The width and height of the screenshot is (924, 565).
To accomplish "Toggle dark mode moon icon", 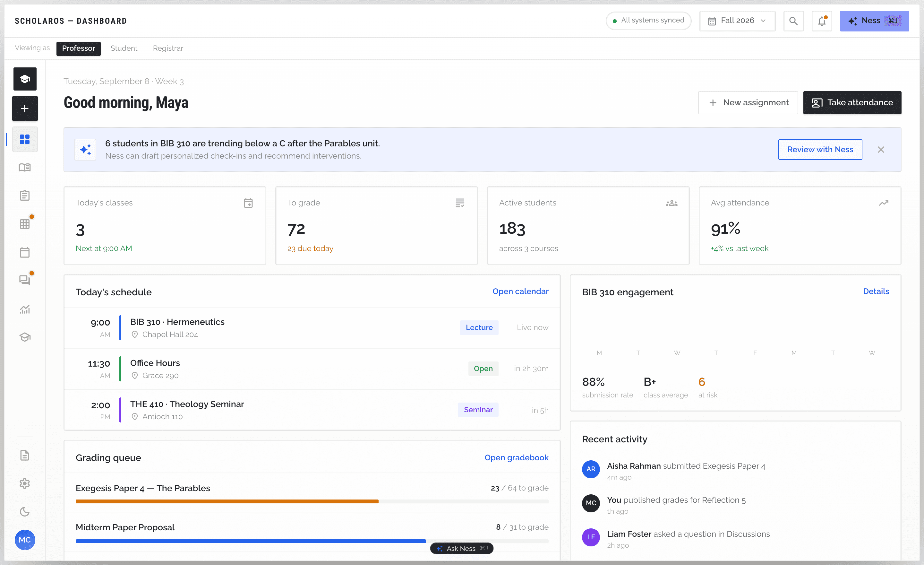I will (25, 512).
